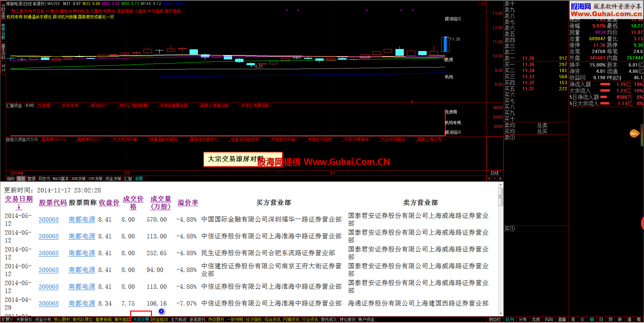Select the 帐户资金 tab
This screenshot has height=323, width=644.
point(366,319)
